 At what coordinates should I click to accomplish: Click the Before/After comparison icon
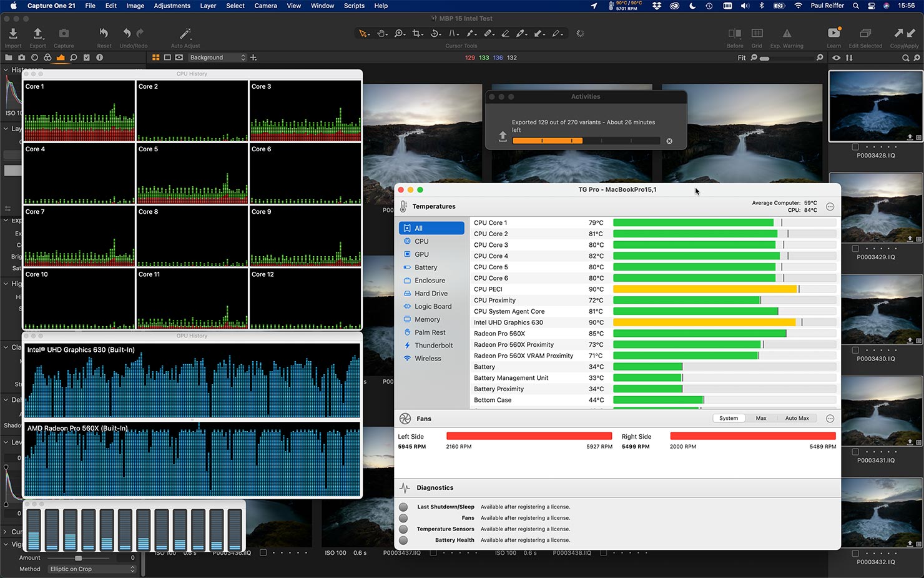point(735,33)
